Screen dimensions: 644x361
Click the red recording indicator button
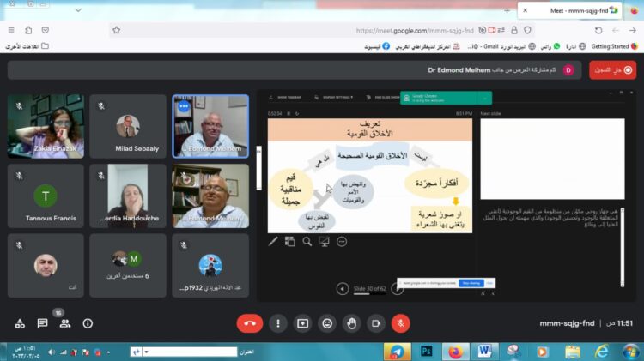[x=612, y=70]
